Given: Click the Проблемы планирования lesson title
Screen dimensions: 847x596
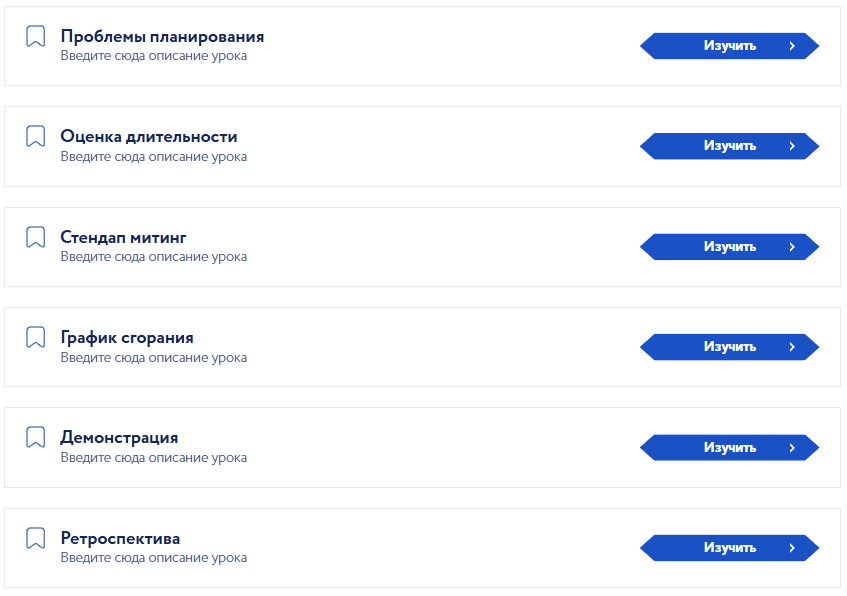Looking at the screenshot, I should (x=162, y=37).
